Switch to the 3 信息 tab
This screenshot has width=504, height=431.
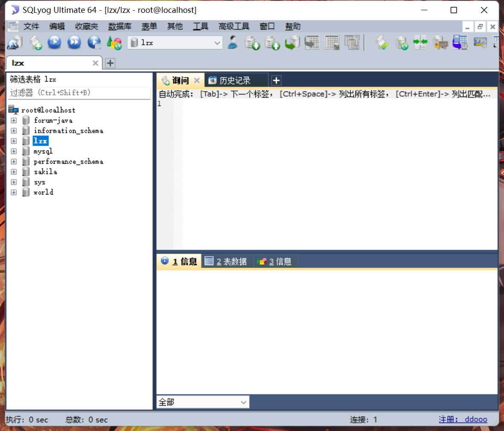pyautogui.click(x=275, y=261)
